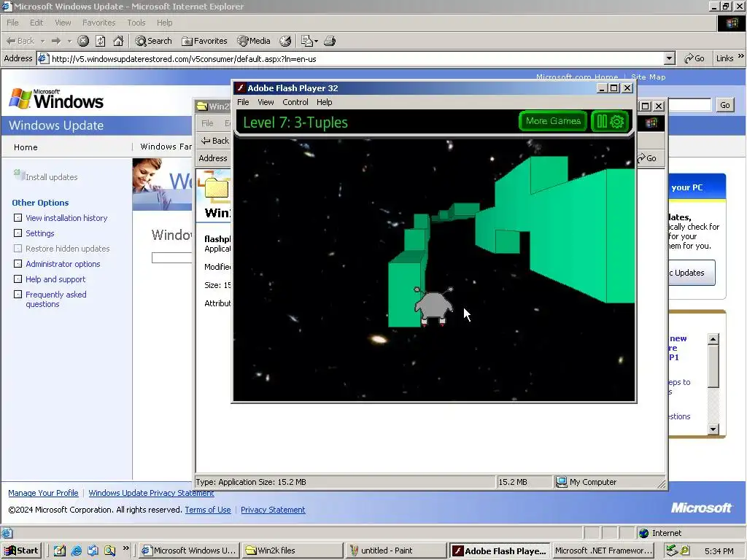Screen dimensions: 747x560
Task: Click the safely remove hardware tray icon
Action: click(671, 551)
